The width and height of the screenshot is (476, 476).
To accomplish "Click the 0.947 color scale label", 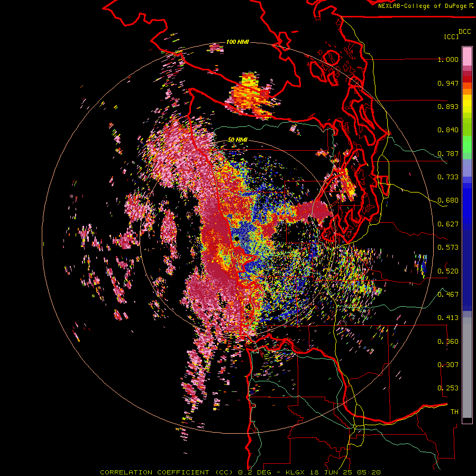I will pyautogui.click(x=448, y=83).
